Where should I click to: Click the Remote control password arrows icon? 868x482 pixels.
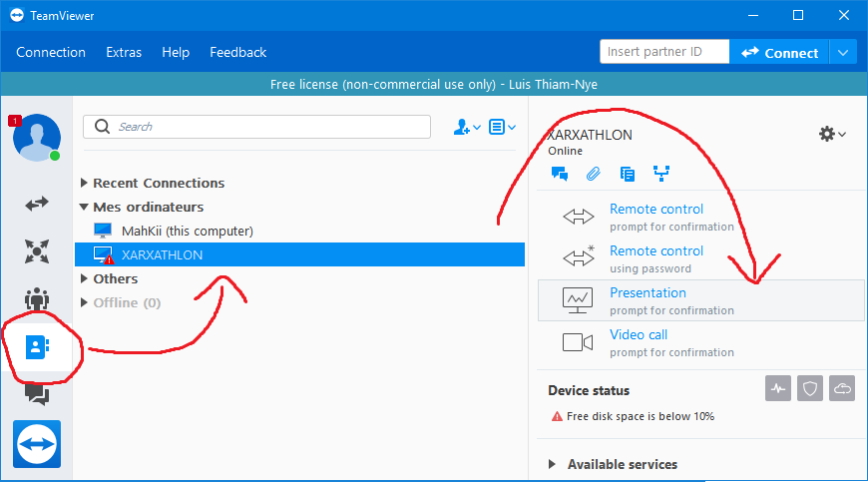tap(578, 256)
